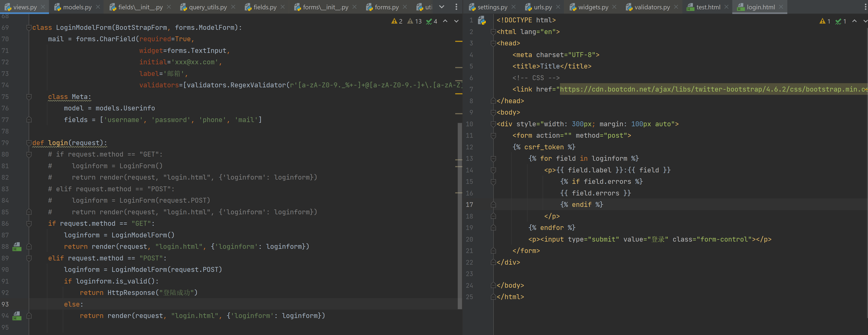Collapse the LoginModelForm class fold marker
Image resolution: width=868 pixels, height=335 pixels.
tap(29, 28)
